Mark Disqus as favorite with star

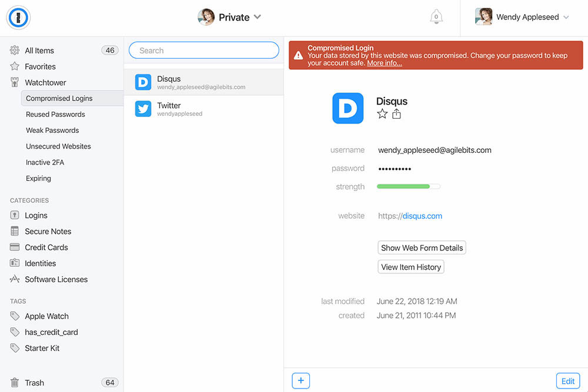pyautogui.click(x=382, y=114)
